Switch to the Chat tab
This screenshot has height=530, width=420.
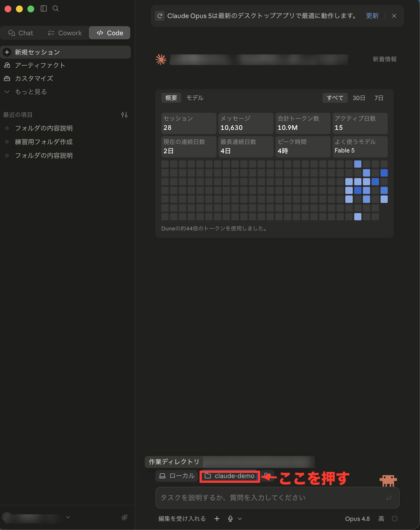(21, 33)
